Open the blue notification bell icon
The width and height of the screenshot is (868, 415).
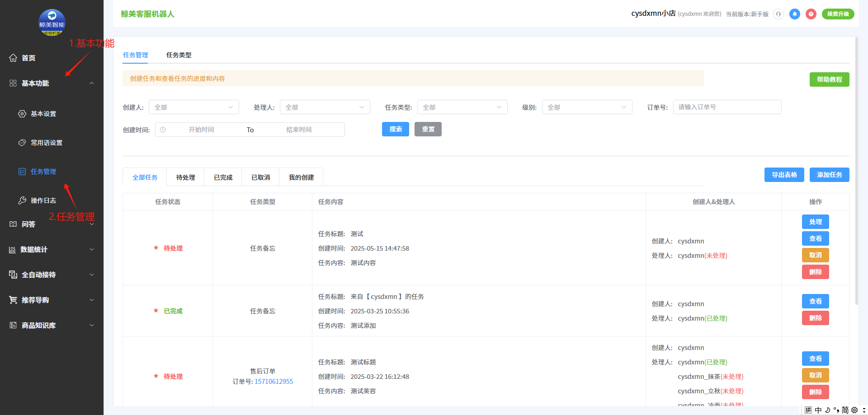794,14
